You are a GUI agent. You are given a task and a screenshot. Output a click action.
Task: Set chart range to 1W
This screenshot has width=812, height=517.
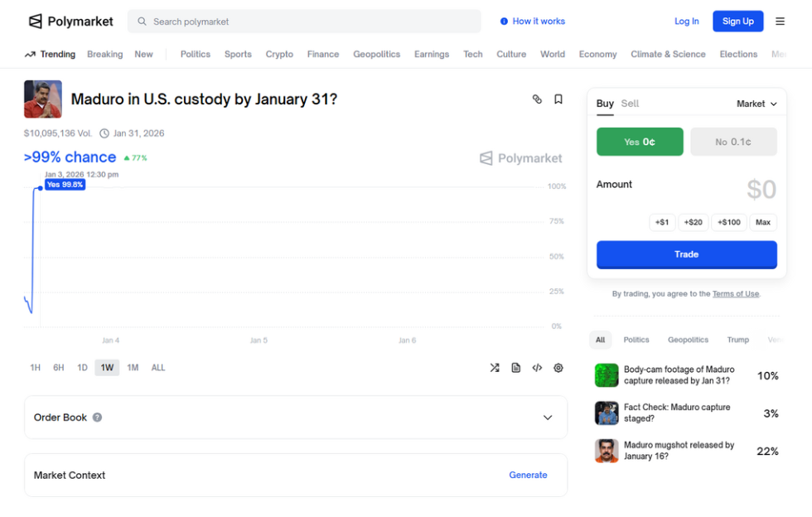(107, 367)
